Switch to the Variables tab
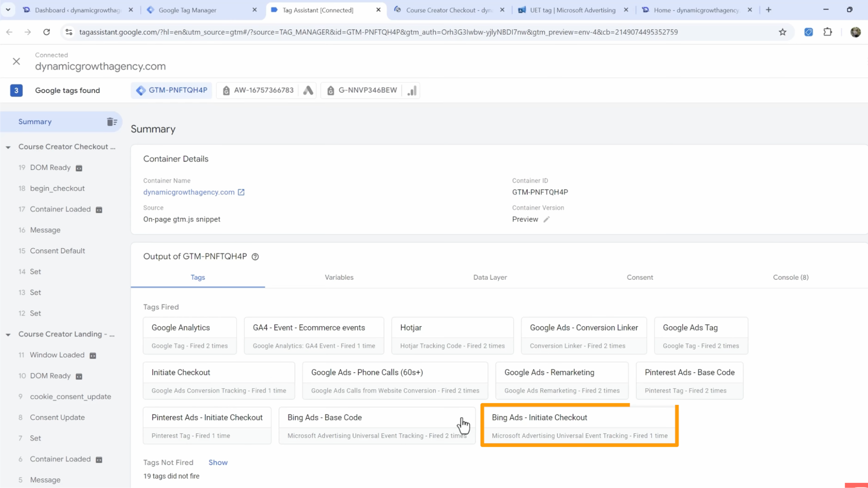This screenshot has width=868, height=488. (339, 277)
